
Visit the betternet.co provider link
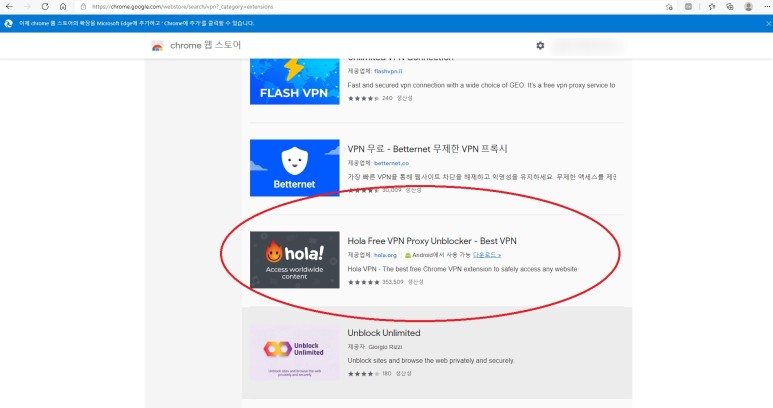(x=391, y=163)
